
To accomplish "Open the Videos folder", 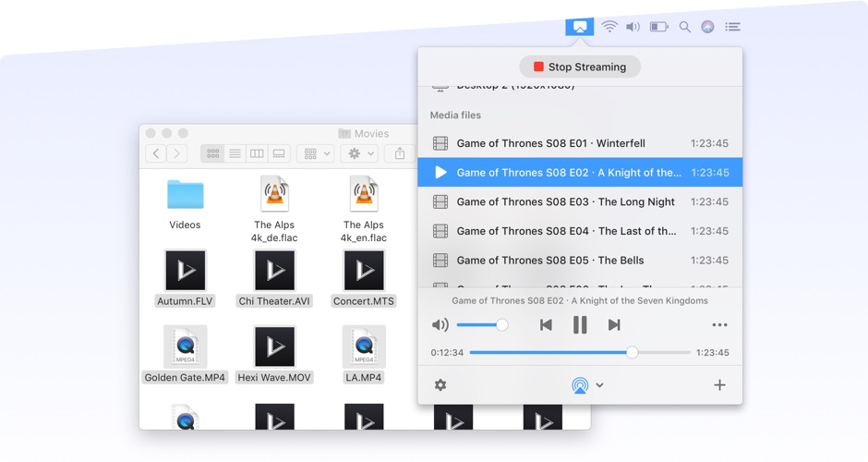I will pos(185,204).
